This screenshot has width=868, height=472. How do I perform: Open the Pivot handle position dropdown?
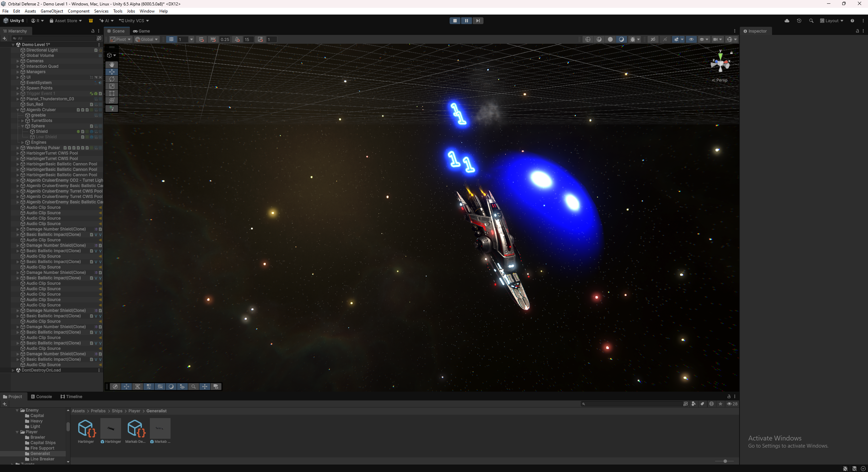[121, 39]
